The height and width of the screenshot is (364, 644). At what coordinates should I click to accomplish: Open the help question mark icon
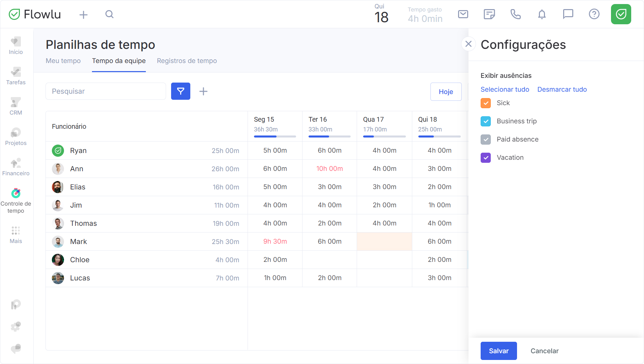[594, 14]
